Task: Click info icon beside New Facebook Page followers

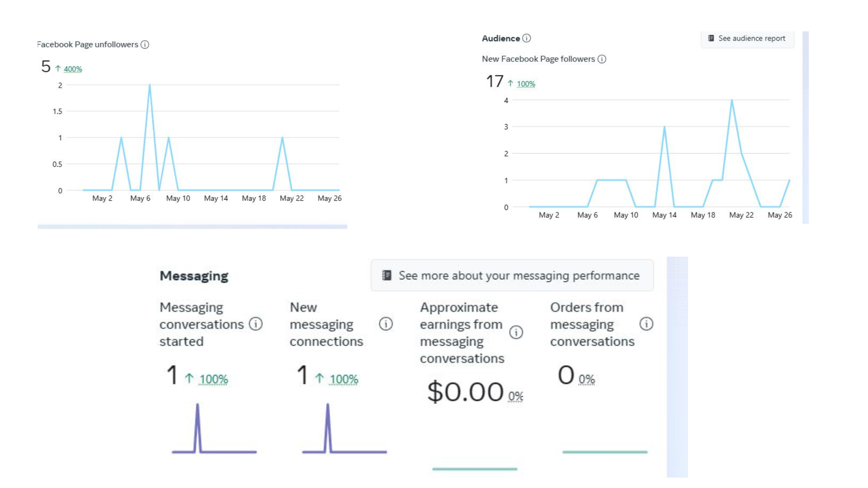Action: (x=602, y=59)
